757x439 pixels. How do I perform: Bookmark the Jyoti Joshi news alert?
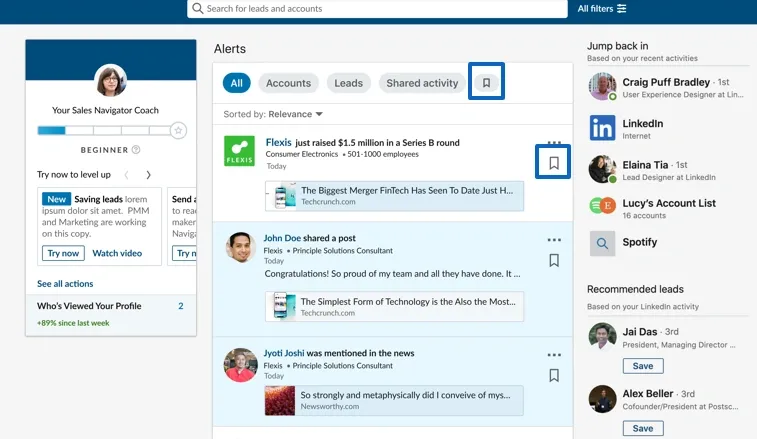pos(554,375)
